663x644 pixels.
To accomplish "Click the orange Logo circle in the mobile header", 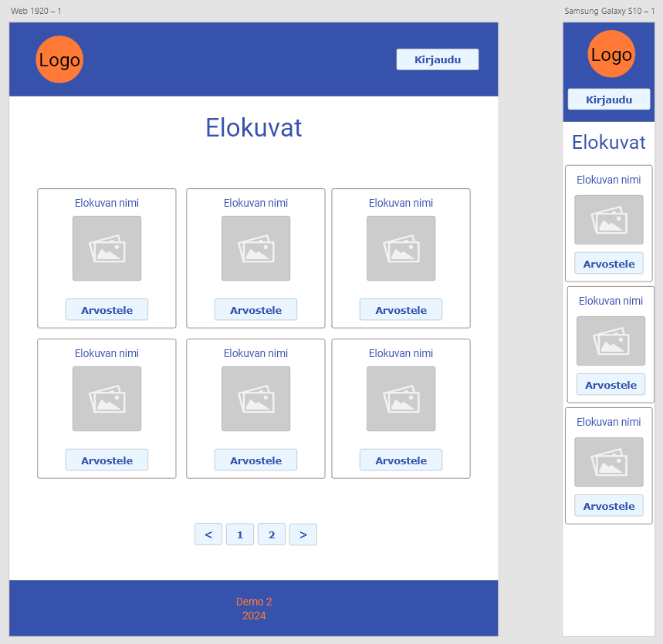I will (611, 55).
